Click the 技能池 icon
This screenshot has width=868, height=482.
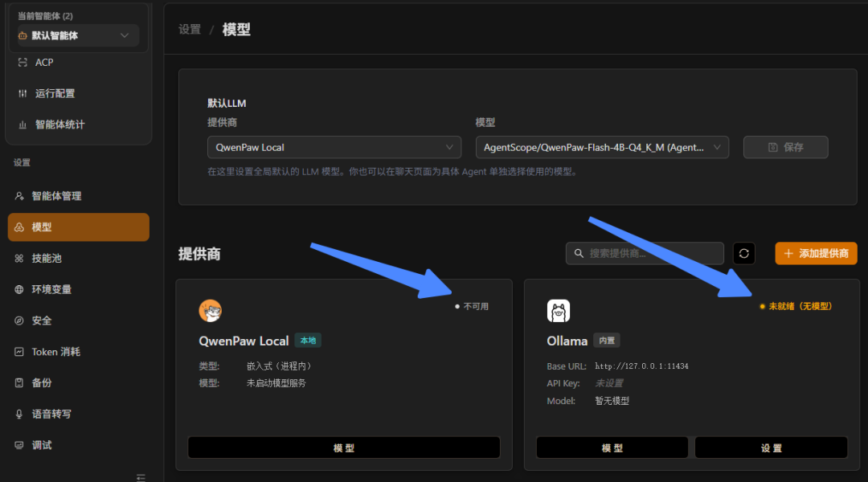point(19,259)
